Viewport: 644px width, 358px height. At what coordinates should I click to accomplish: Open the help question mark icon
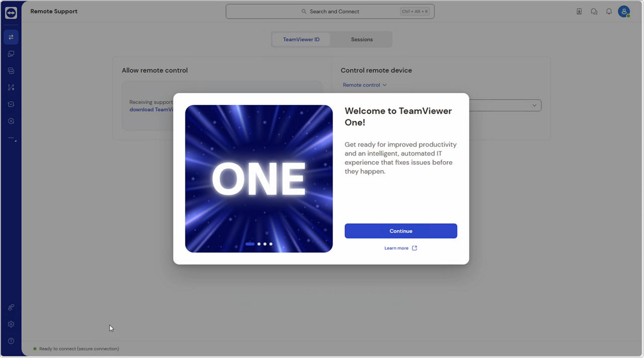[11, 341]
